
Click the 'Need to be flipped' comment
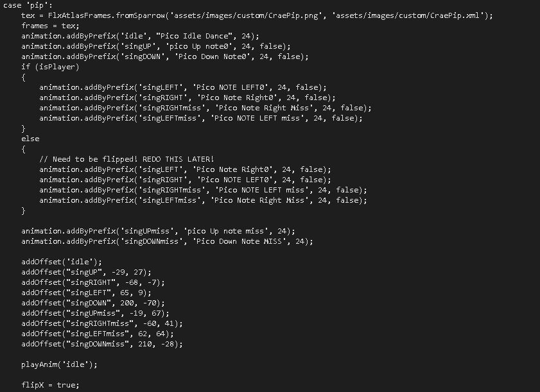(x=126, y=159)
